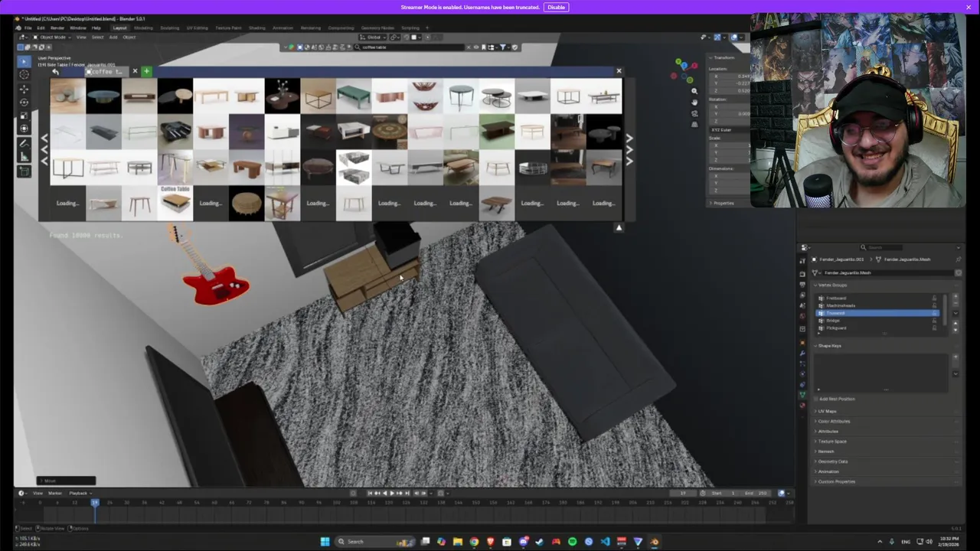Click the back arrow in asset browser
This screenshot has width=980, height=551.
(55, 71)
